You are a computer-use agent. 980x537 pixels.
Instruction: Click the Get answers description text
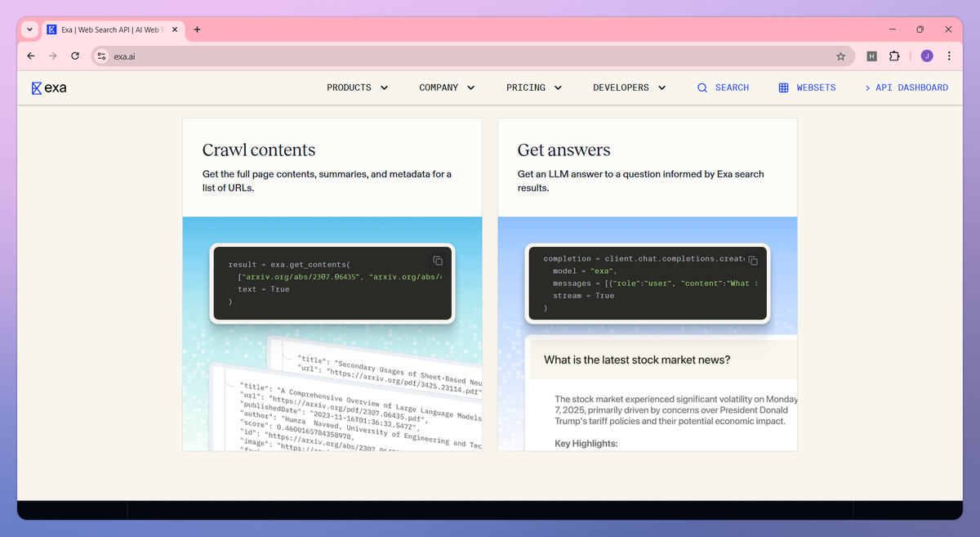[641, 181]
